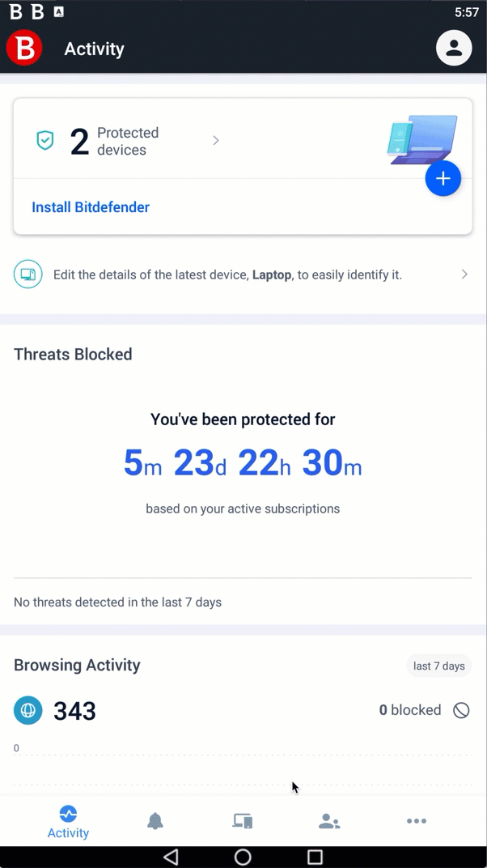487x868 pixels.
Task: Click the device edit icon beside the Laptop message
Action: pos(28,274)
